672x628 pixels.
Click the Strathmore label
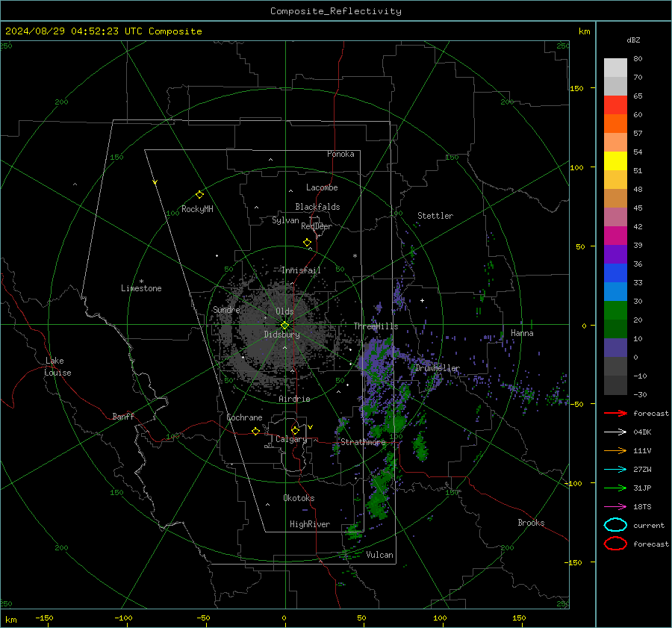[x=363, y=442]
